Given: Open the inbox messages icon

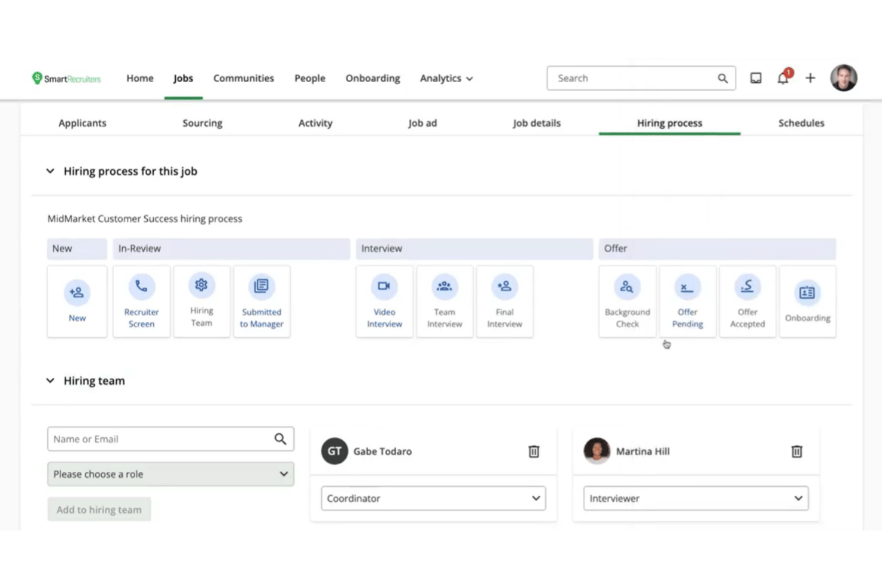Looking at the screenshot, I should click(x=756, y=78).
